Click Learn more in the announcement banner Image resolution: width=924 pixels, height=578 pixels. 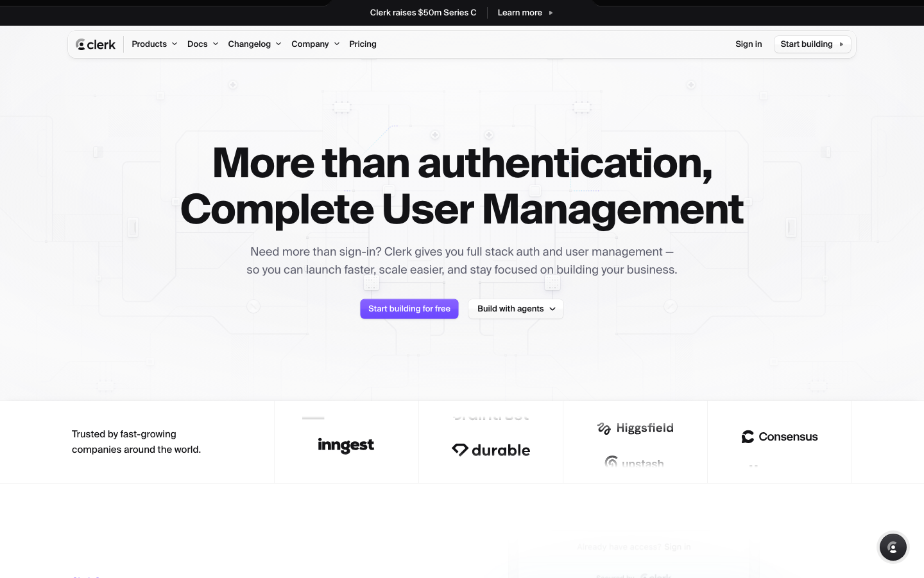pos(525,12)
